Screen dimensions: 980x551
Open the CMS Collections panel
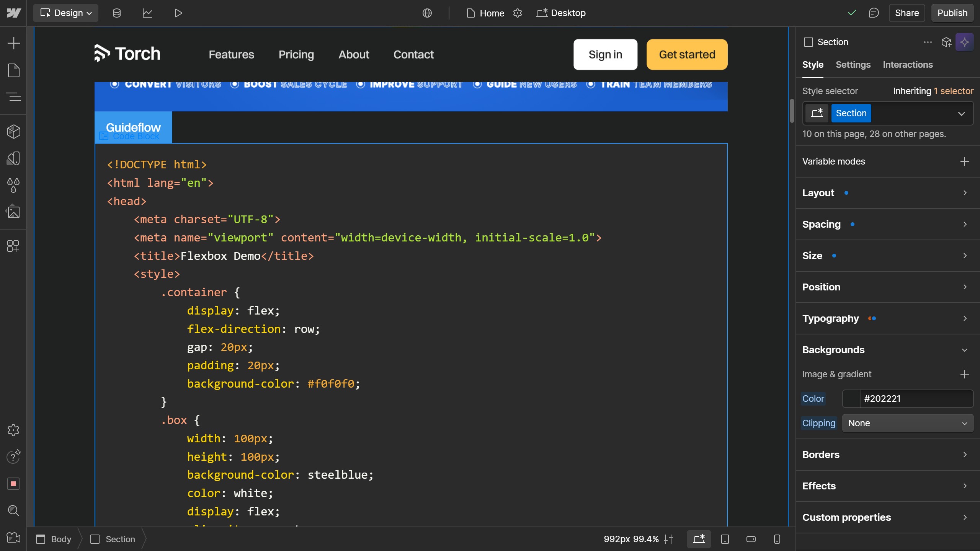click(x=116, y=13)
